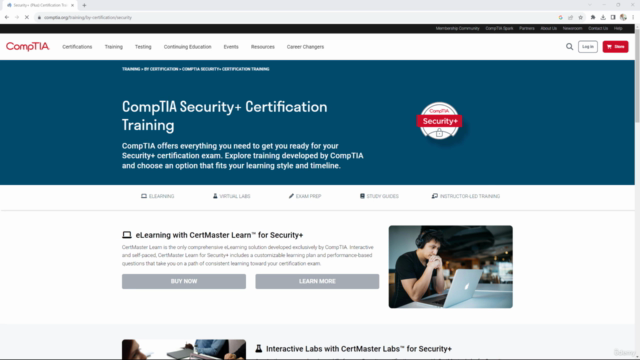This screenshot has height=360, width=640.
Task: Open CompTIA Spark link in top bar
Action: [x=499, y=29]
